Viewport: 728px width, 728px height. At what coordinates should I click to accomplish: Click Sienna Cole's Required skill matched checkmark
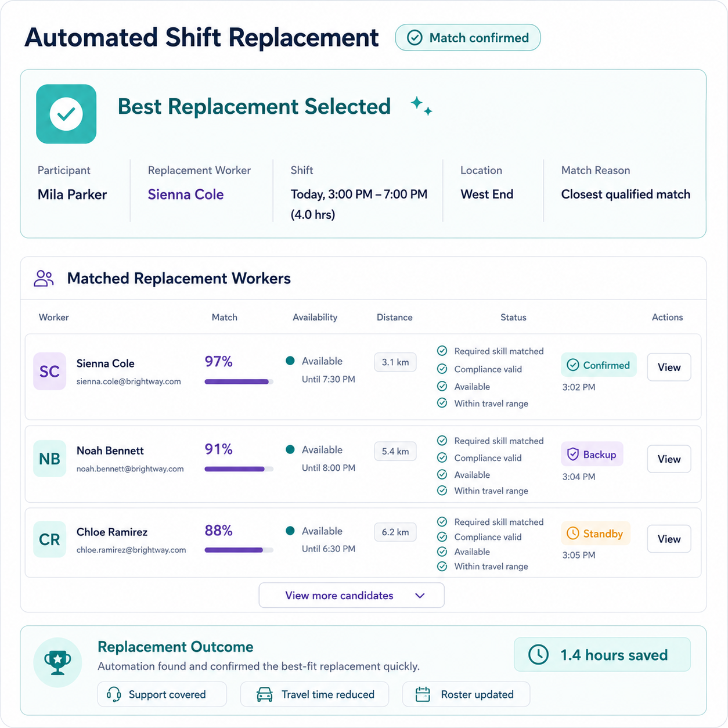(442, 351)
